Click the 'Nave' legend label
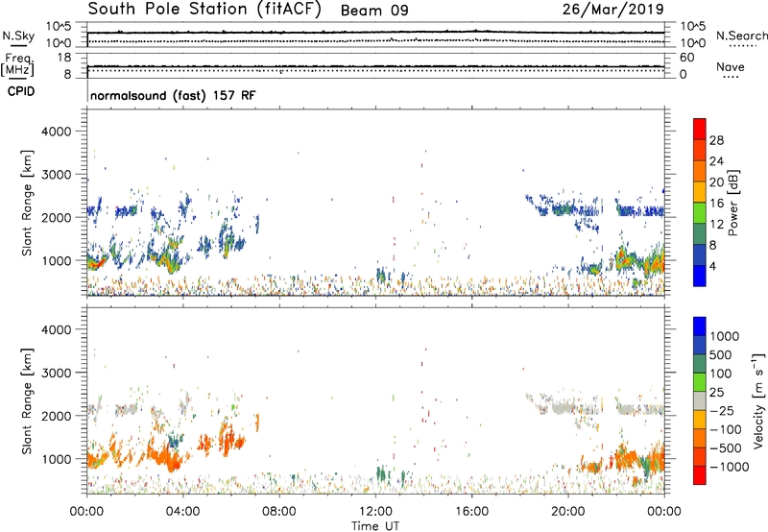The height and width of the screenshot is (532, 768). (x=730, y=66)
